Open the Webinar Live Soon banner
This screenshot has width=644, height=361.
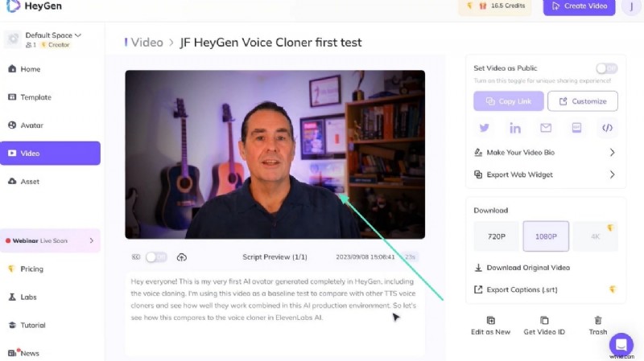click(50, 241)
